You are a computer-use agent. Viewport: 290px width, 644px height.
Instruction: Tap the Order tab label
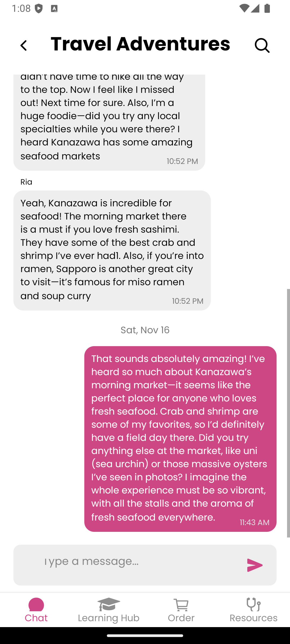point(181,618)
